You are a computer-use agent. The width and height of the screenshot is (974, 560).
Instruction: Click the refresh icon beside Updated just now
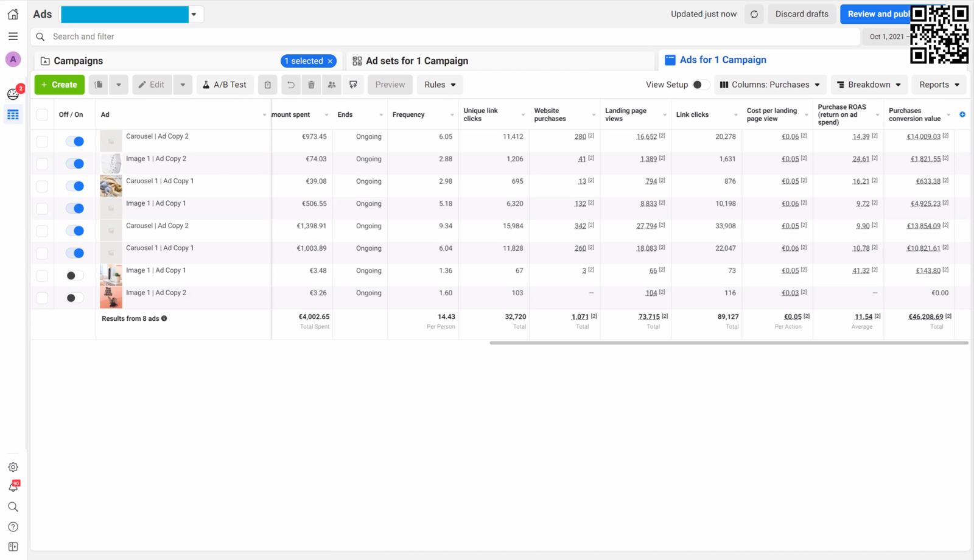(x=754, y=14)
